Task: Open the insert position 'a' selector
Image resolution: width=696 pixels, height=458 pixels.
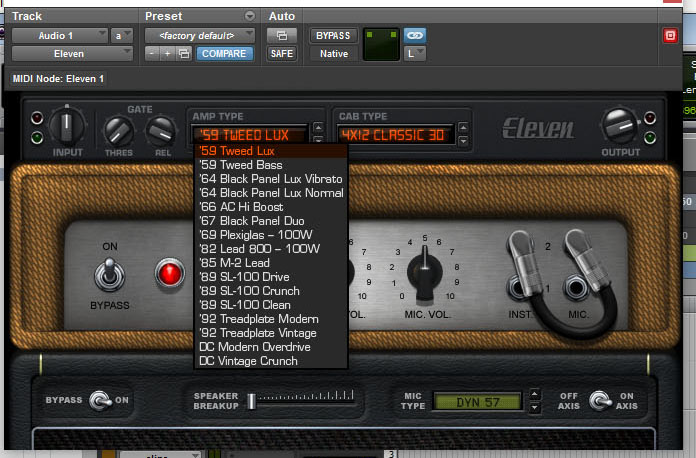Action: pyautogui.click(x=122, y=36)
